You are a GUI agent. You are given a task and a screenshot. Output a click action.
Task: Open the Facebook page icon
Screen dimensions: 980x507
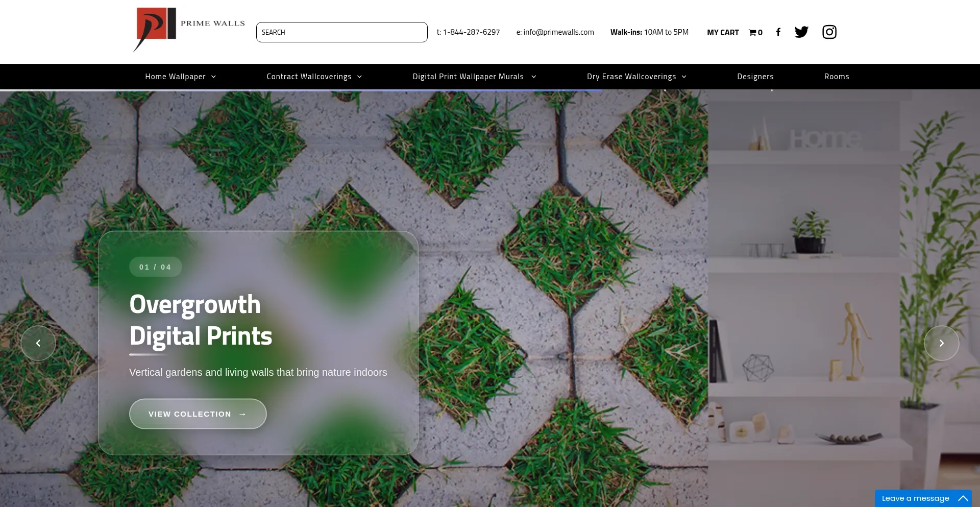point(778,32)
